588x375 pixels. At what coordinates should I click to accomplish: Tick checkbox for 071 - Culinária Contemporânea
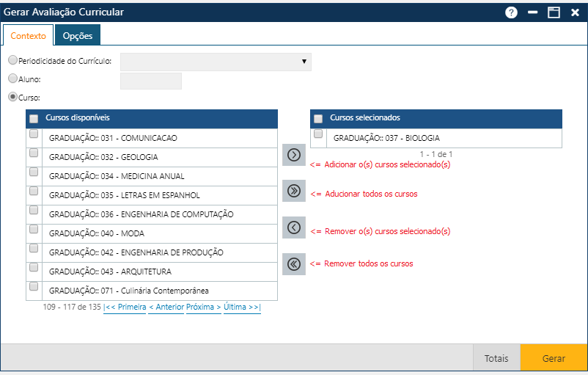point(34,286)
